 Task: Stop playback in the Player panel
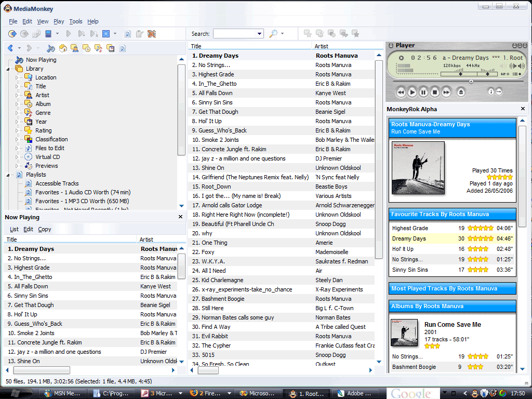click(x=435, y=92)
